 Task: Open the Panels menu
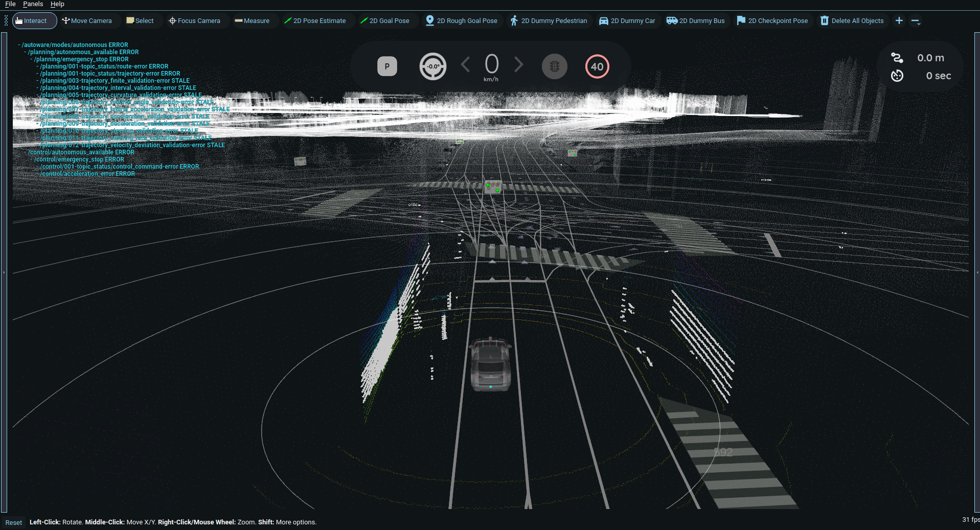[x=33, y=4]
